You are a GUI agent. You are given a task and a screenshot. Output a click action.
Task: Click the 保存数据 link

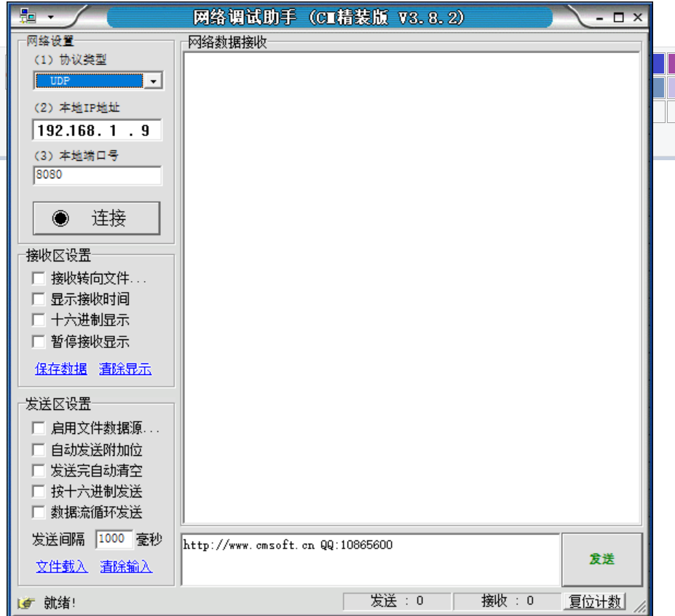tap(61, 368)
